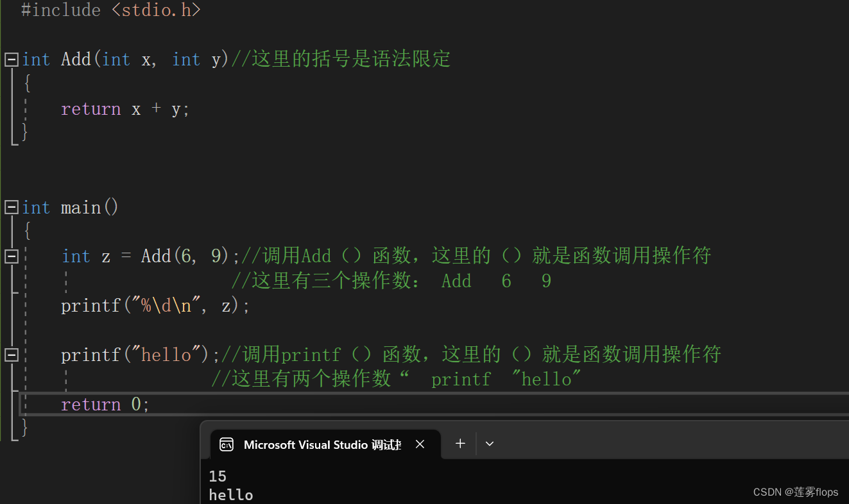
Task: Click the closing brace of main function
Action: pos(25,426)
